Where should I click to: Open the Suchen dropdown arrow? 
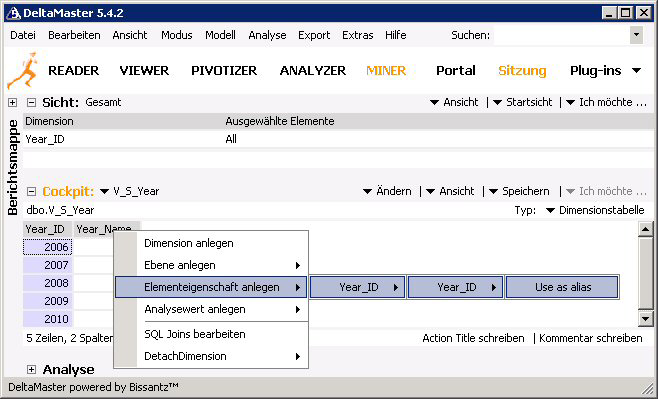pyautogui.click(x=636, y=35)
